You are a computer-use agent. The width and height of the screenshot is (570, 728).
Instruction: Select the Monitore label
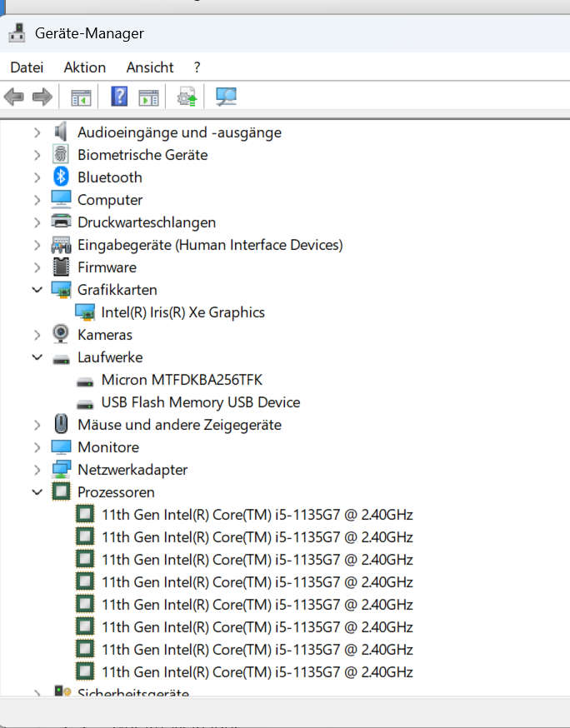(108, 447)
